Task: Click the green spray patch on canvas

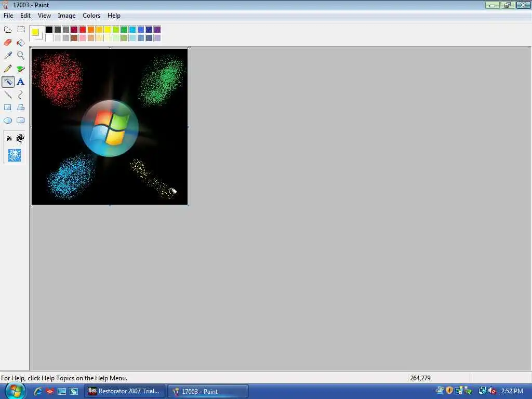Action: point(162,81)
